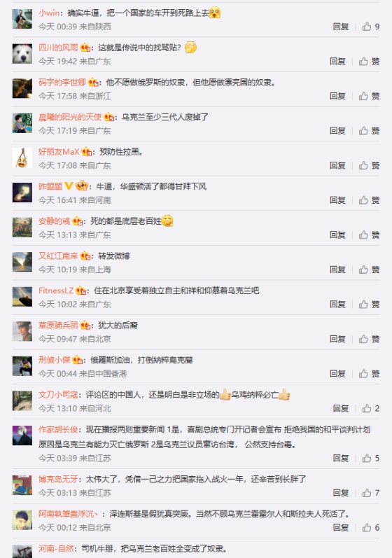Click FitnessLZ's avatar thumbnail
The width and height of the screenshot is (392, 558).
pyautogui.click(x=22, y=297)
